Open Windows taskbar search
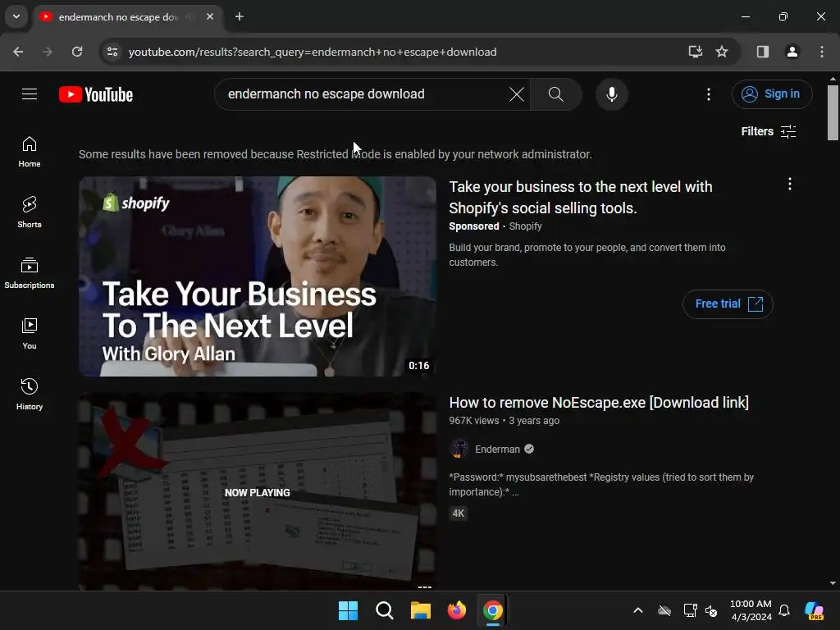Screen dimensions: 840x630 [x=384, y=610]
